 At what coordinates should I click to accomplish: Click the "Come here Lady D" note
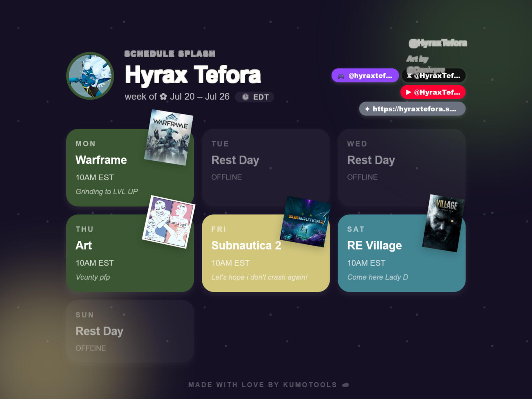tap(378, 277)
